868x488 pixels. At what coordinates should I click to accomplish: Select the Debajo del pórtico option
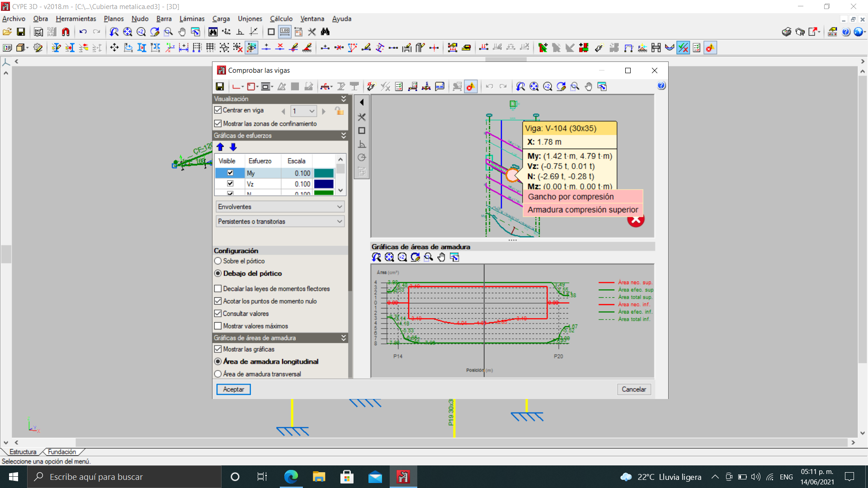click(x=218, y=273)
